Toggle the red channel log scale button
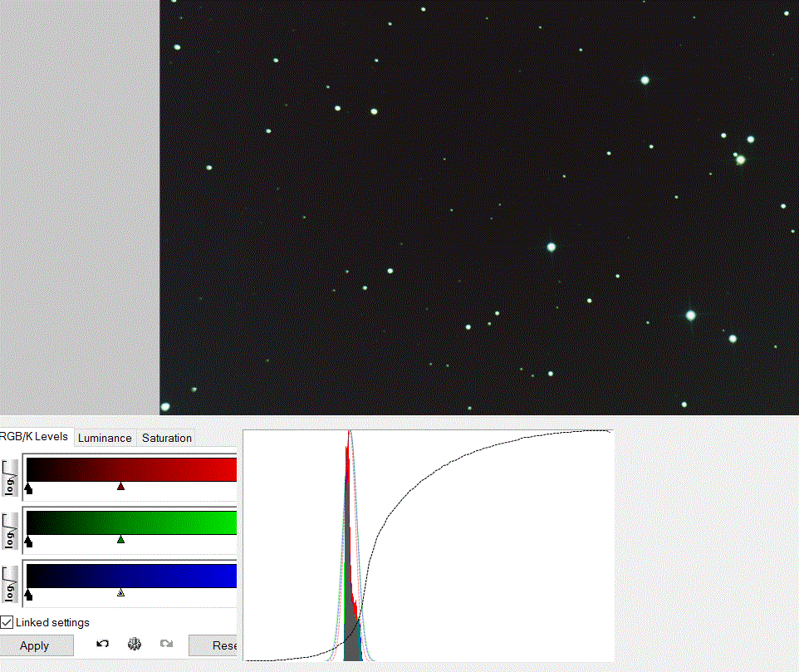This screenshot has width=799, height=672. 9,478
